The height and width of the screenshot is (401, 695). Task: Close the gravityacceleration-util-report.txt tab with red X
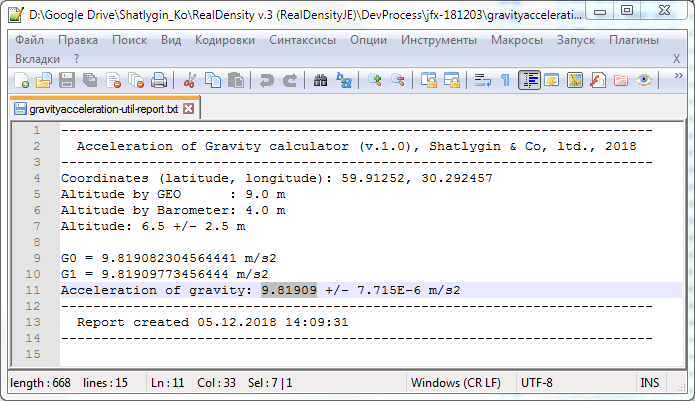tap(188, 109)
